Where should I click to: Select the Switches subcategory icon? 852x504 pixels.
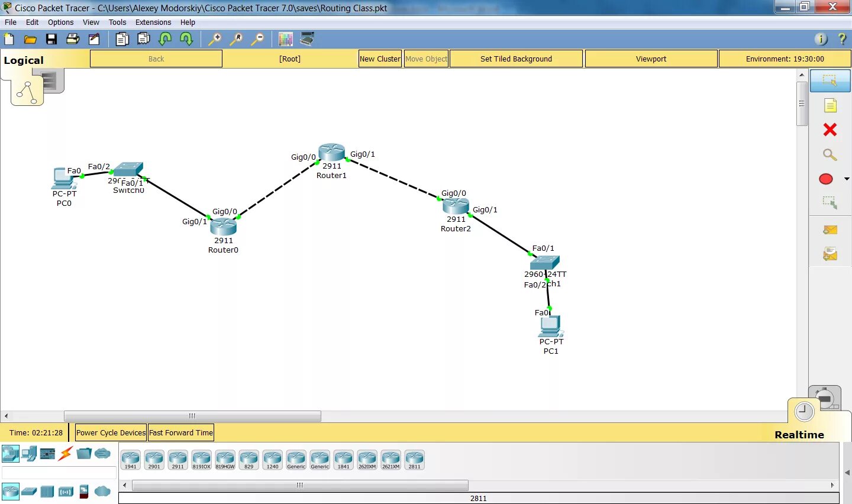pyautogui.click(x=29, y=492)
